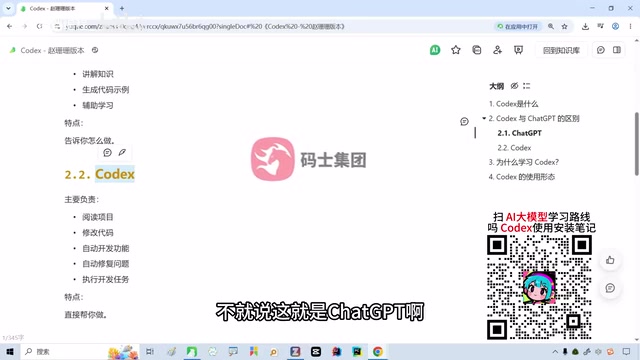Open the document copy/history icon beside the star

click(x=476, y=50)
